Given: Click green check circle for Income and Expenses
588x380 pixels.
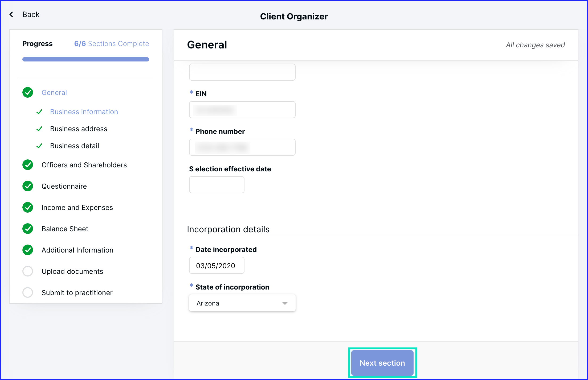Looking at the screenshot, I should click(28, 207).
